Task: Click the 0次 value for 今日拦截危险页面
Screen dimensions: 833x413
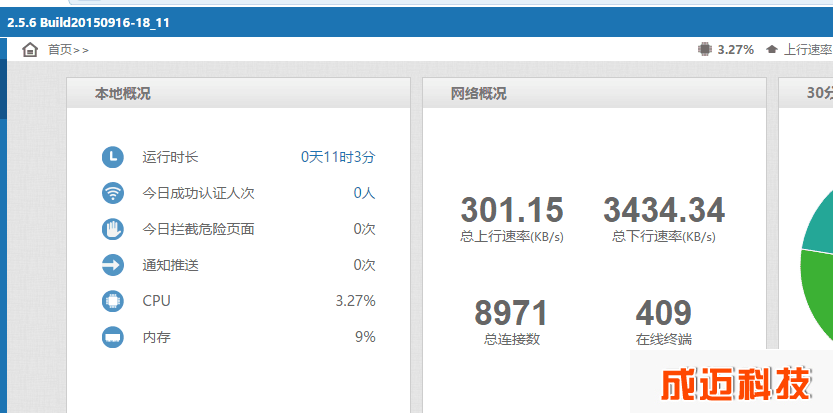Action: tap(364, 229)
